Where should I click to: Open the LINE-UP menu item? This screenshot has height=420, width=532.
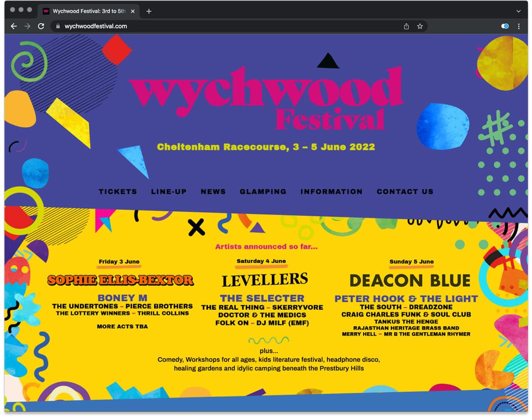click(x=169, y=191)
